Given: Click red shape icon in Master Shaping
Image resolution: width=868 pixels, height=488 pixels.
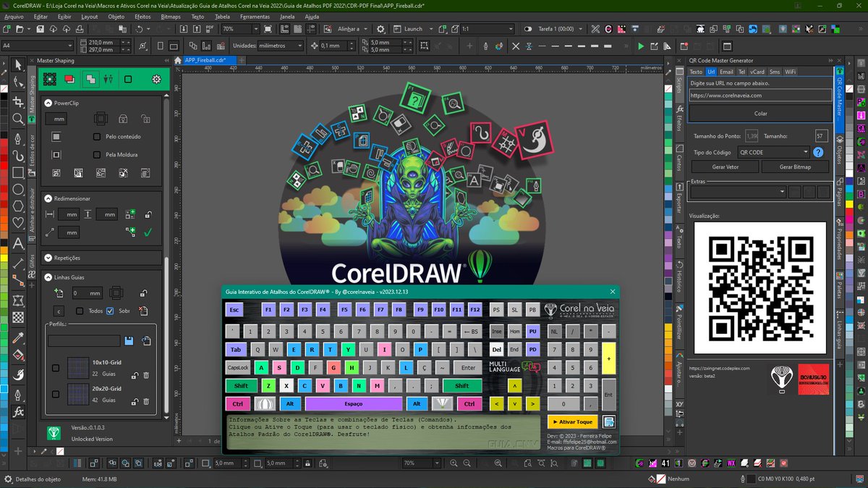Looking at the screenshot, I should pos(69,79).
